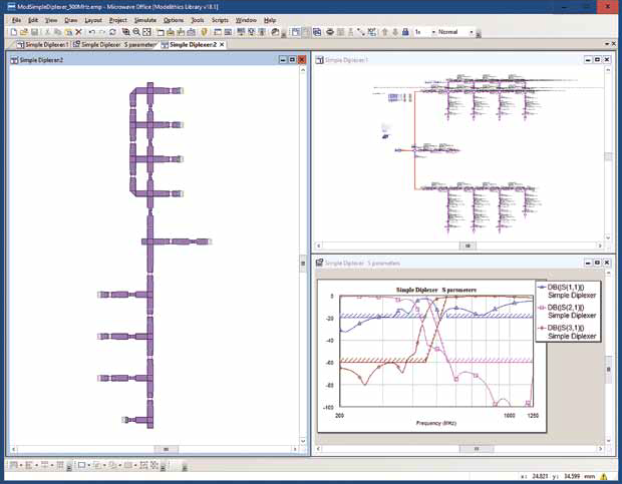This screenshot has height=484, width=622.
Task: Close the Simple Diplexer:2 tab
Action: click(222, 44)
